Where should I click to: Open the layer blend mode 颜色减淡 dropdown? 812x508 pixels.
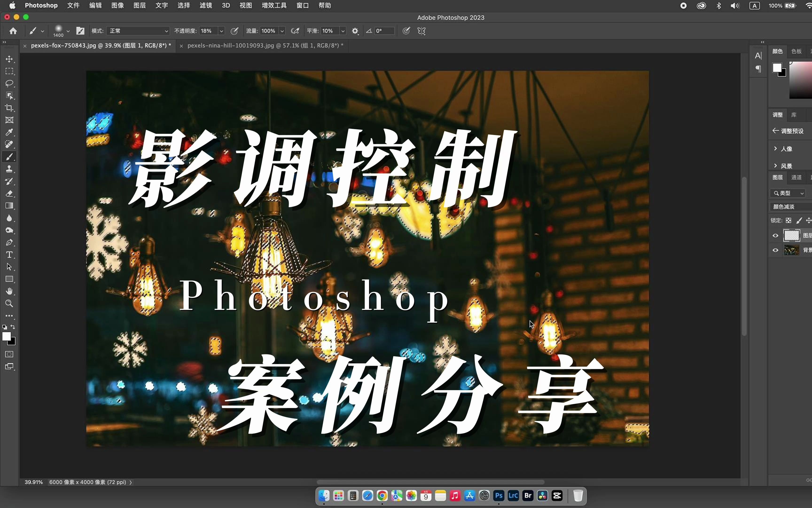(791, 207)
